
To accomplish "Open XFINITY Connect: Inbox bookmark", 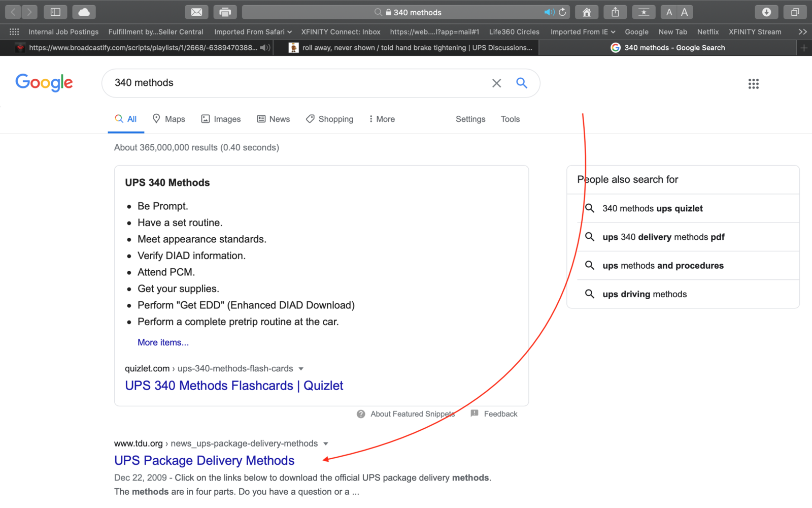I will tap(341, 31).
